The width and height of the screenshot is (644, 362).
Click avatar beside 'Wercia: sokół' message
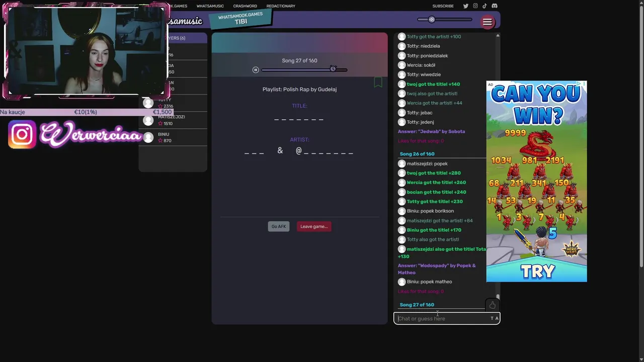[401, 65]
